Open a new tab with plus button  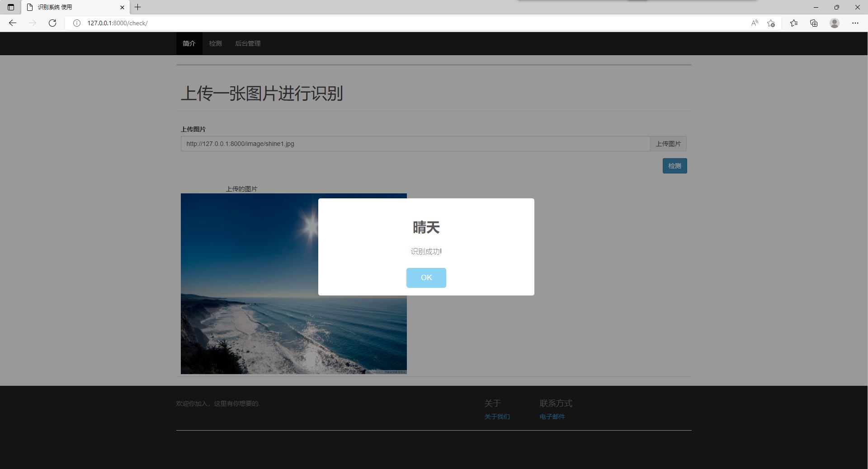pos(138,7)
